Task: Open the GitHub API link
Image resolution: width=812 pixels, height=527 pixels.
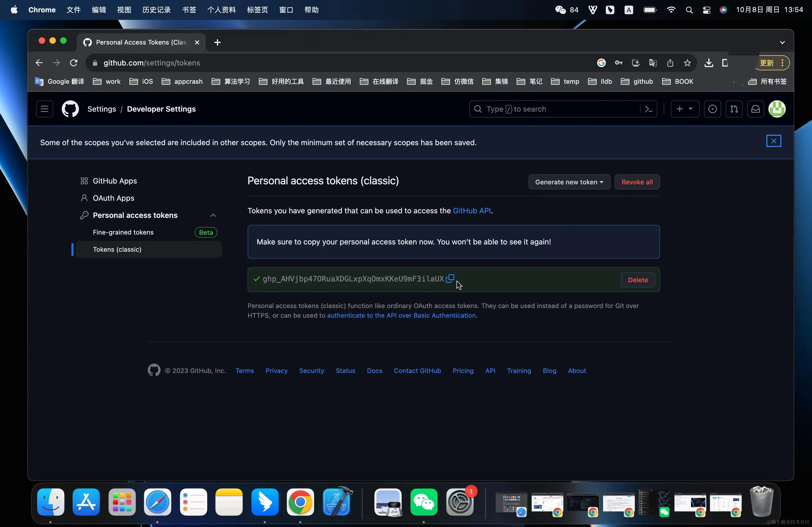Action: 472,211
